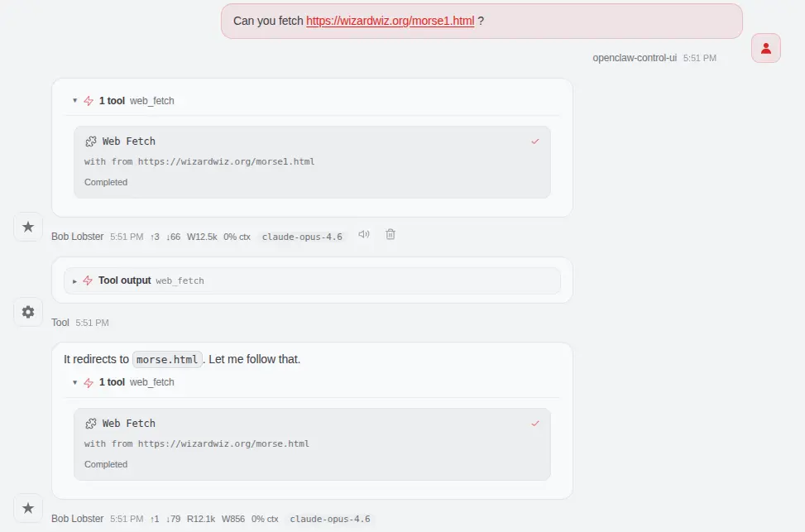Delete the message using the trash icon
The width and height of the screenshot is (805, 532).
point(391,235)
